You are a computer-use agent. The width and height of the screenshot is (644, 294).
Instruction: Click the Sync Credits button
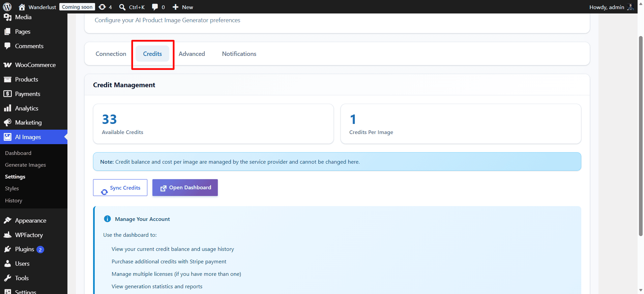[x=120, y=188]
